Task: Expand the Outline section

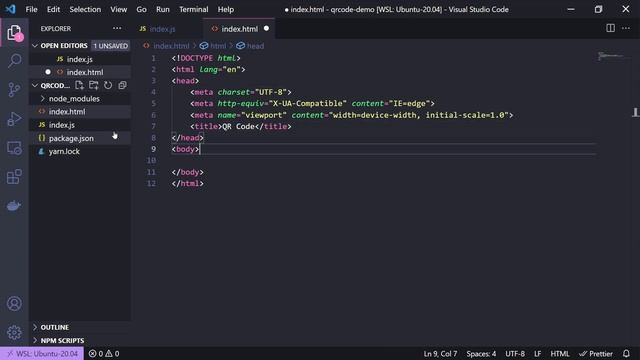Action: 35,327
